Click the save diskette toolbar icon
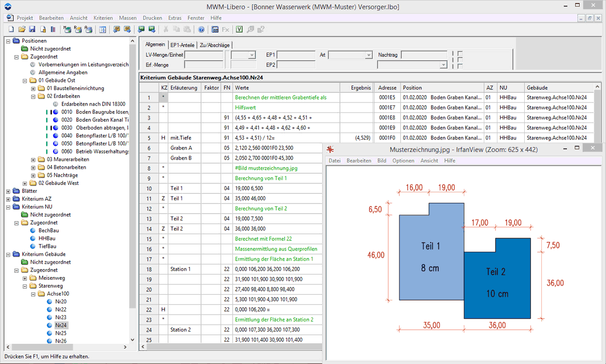606x364 pixels. pos(32,29)
